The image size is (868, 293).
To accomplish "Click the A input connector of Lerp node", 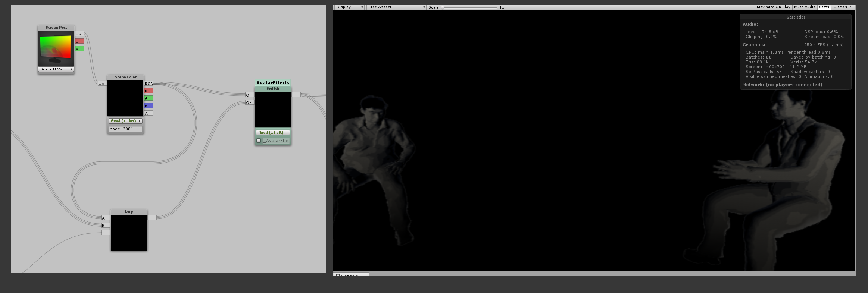I will [106, 218].
